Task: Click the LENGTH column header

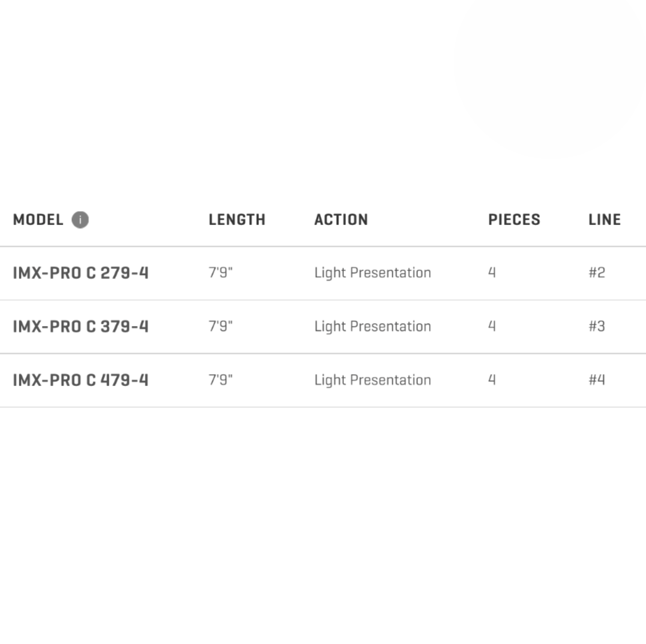Action: click(237, 220)
